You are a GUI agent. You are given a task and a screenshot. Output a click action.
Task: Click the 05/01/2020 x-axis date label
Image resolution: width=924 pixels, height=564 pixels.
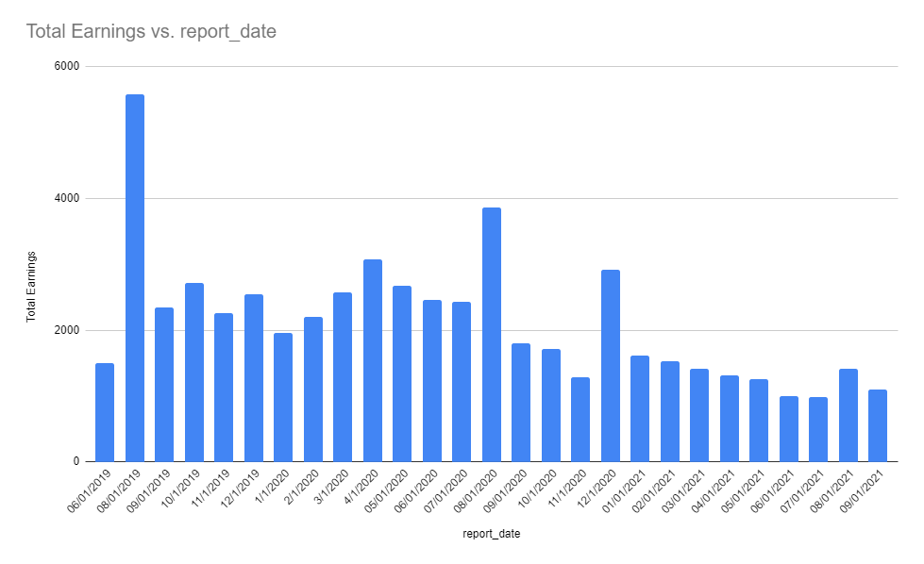387,490
